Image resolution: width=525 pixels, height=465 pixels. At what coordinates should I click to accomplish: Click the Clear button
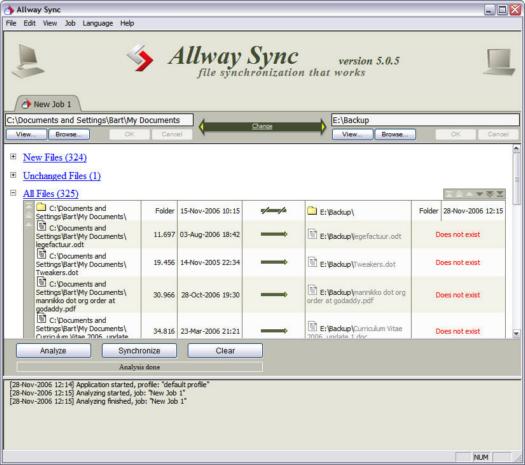tap(225, 351)
